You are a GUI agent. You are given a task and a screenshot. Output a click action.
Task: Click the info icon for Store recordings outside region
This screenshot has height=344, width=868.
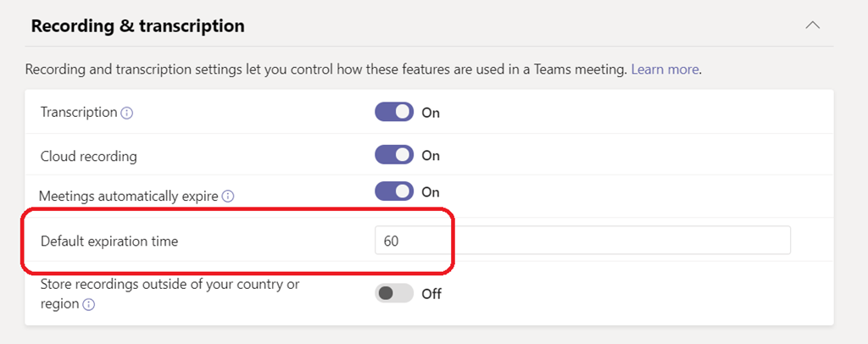(x=88, y=304)
